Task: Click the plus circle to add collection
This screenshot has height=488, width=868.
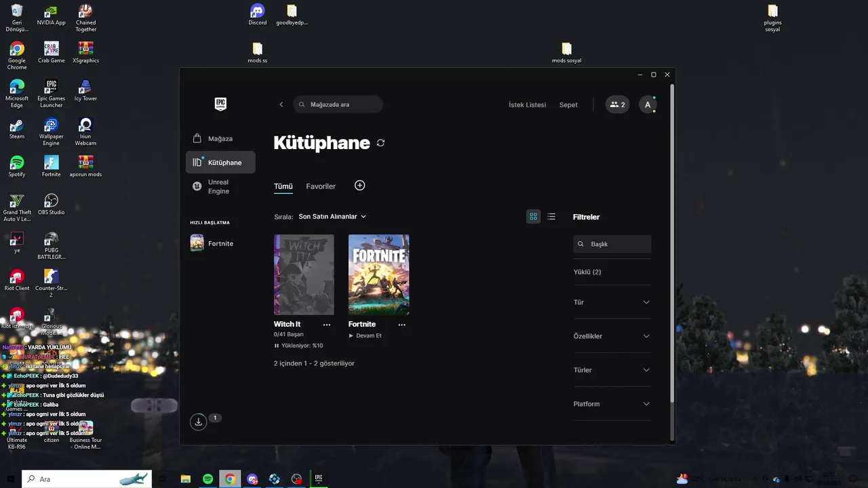Action: coord(360,185)
